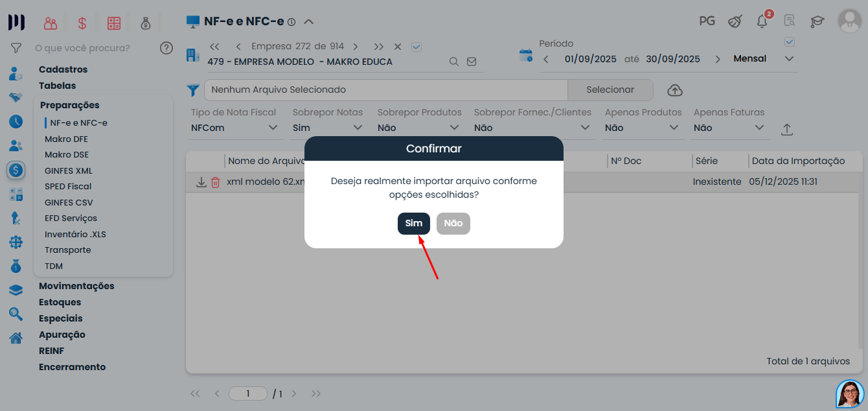Image resolution: width=868 pixels, height=411 pixels.
Task: Expand the Cadastros menu
Action: 63,69
